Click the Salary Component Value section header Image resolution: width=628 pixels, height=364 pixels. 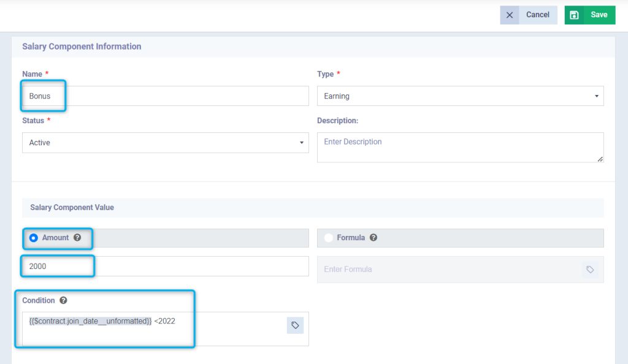pyautogui.click(x=72, y=207)
